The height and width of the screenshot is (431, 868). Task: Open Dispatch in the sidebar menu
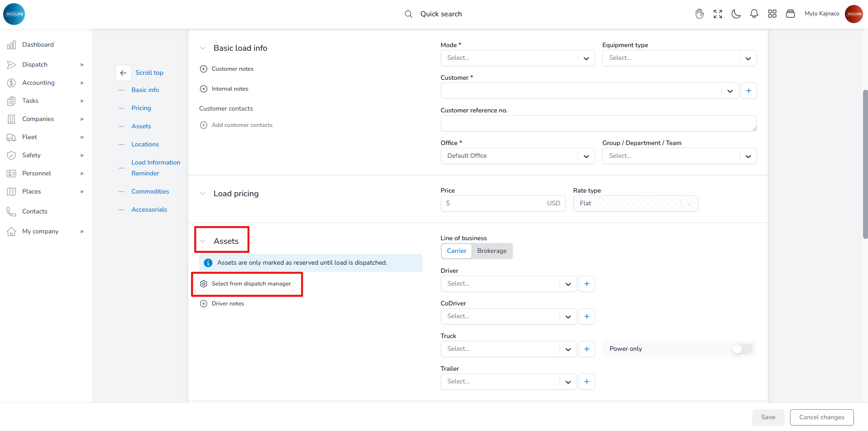tap(35, 65)
